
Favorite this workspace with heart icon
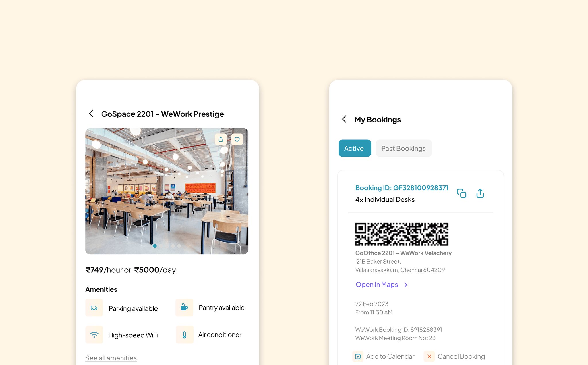(x=237, y=139)
